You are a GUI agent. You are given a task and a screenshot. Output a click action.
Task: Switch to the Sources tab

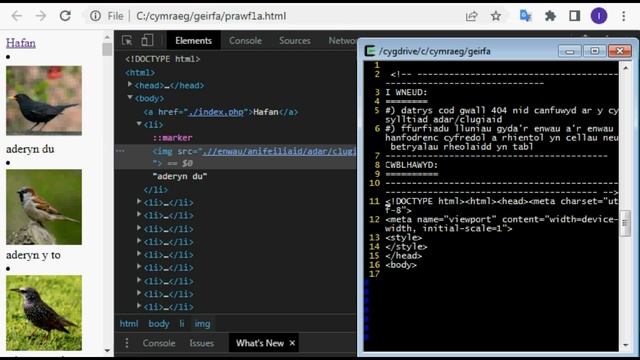295,40
